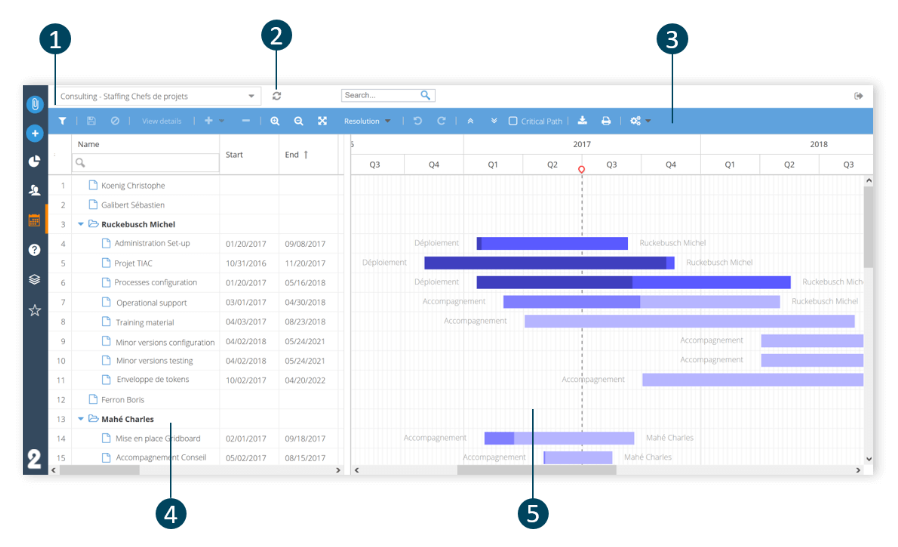Download the chart using export icon
This screenshot has width=898, height=547.
coord(583,121)
